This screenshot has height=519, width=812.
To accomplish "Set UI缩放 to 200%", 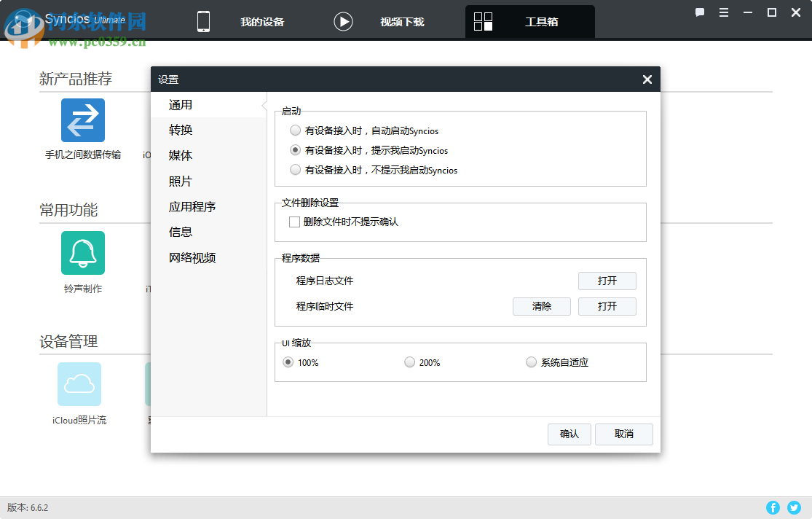I will 409,362.
